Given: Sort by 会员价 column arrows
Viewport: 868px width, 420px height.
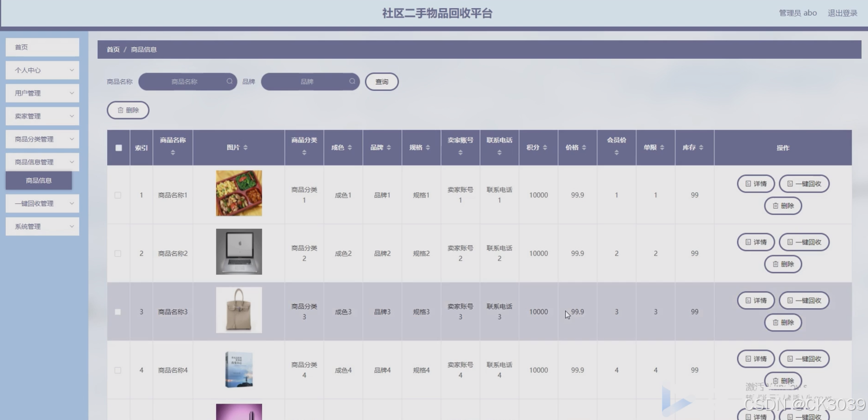Looking at the screenshot, I should pos(617,153).
